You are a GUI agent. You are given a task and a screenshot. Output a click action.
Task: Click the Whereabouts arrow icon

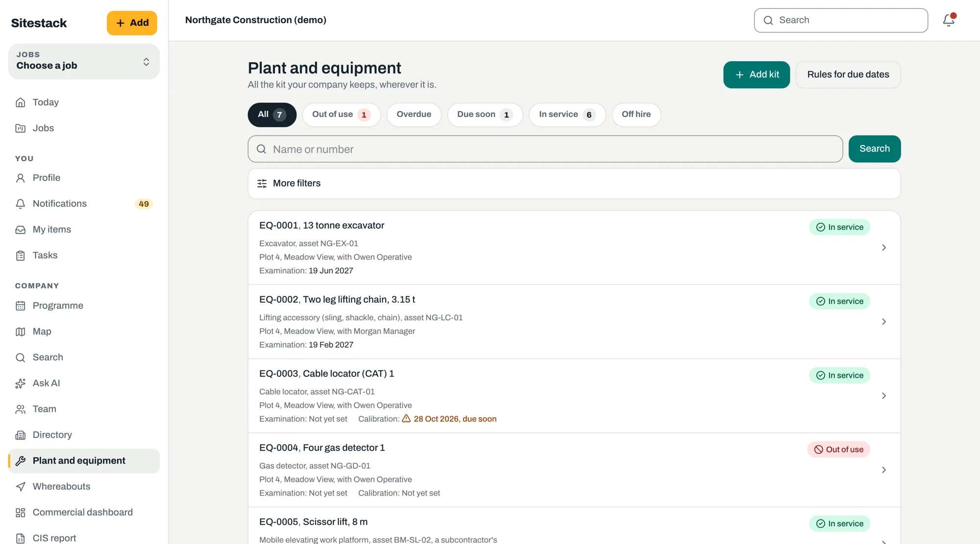pos(20,487)
